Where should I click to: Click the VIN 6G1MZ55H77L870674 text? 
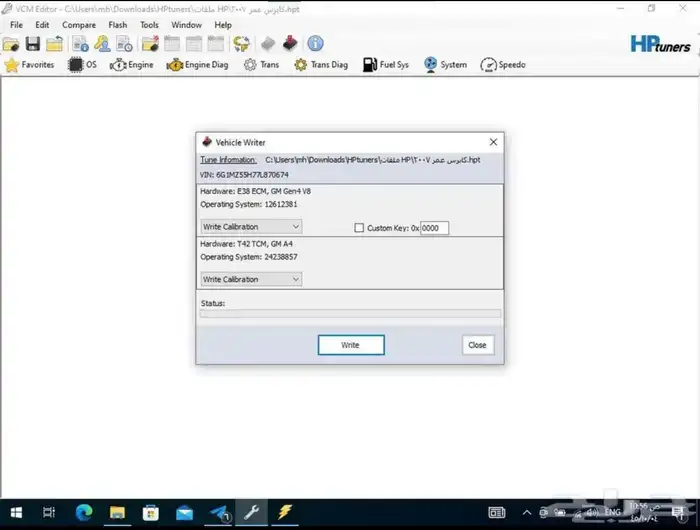click(x=244, y=175)
